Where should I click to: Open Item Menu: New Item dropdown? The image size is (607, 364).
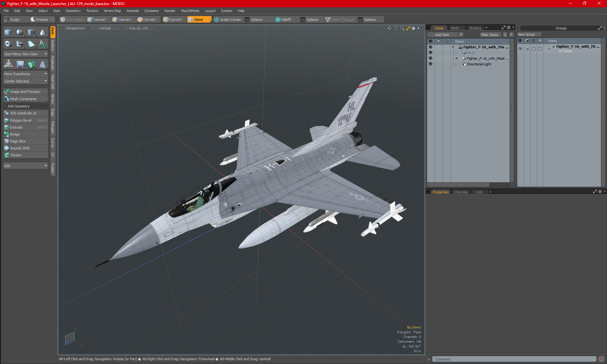26,54
